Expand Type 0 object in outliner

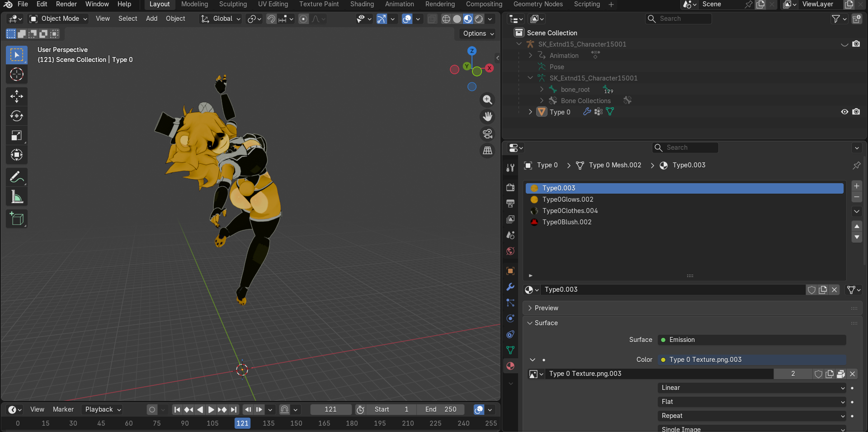pyautogui.click(x=530, y=112)
